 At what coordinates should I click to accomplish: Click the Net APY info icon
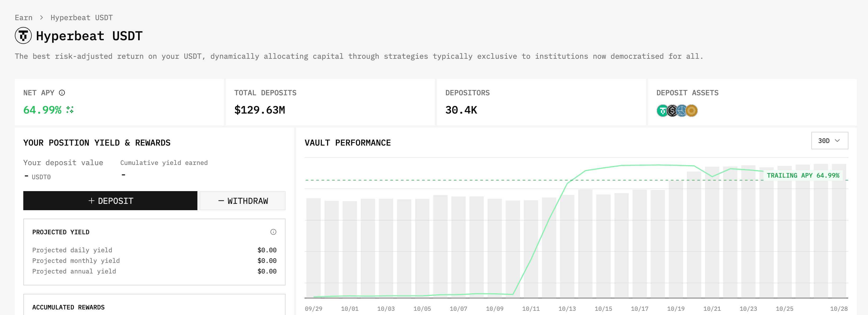pyautogui.click(x=62, y=93)
